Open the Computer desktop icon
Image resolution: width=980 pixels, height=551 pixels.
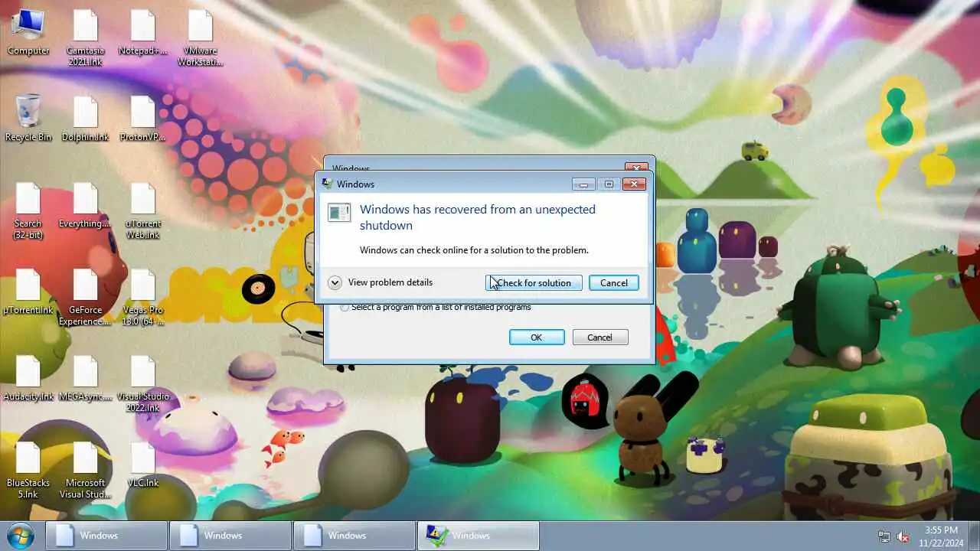(x=28, y=32)
